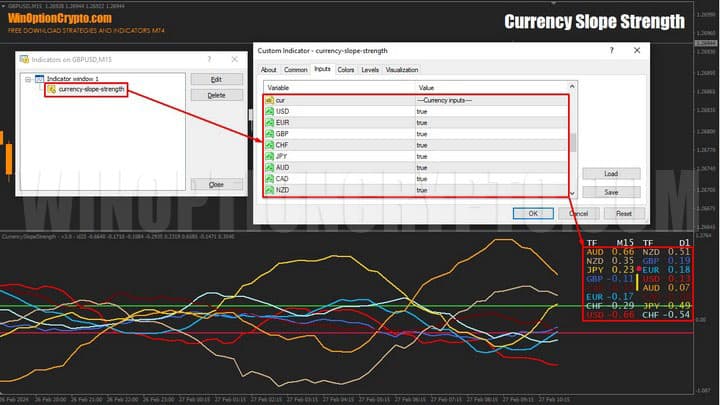Click 'CHF -0.54' in the D1 strength table
The width and height of the screenshot is (720, 405).
click(x=666, y=315)
